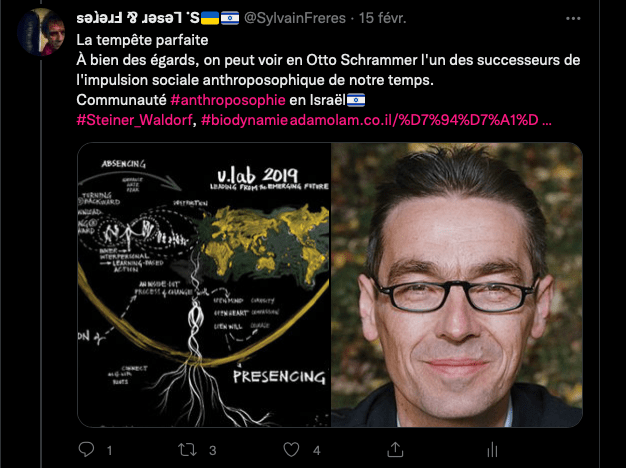The width and height of the screenshot is (626, 468).
Task: Click the like count number 4
Action: 317,451
